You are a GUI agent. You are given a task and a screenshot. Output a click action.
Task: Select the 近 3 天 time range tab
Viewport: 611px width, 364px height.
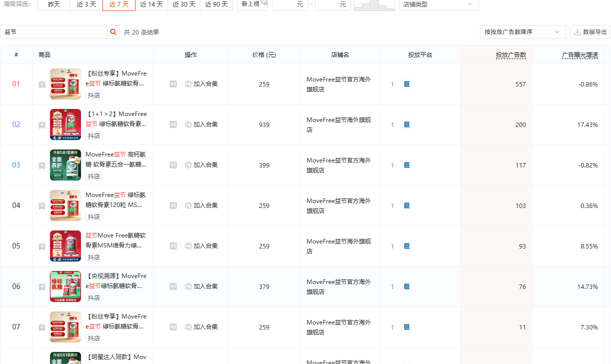[x=86, y=4]
